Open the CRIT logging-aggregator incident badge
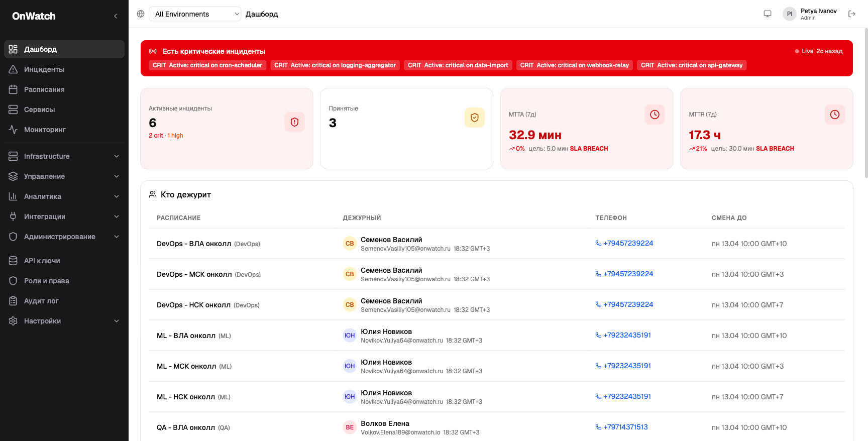Image resolution: width=868 pixels, height=441 pixels. (335, 65)
